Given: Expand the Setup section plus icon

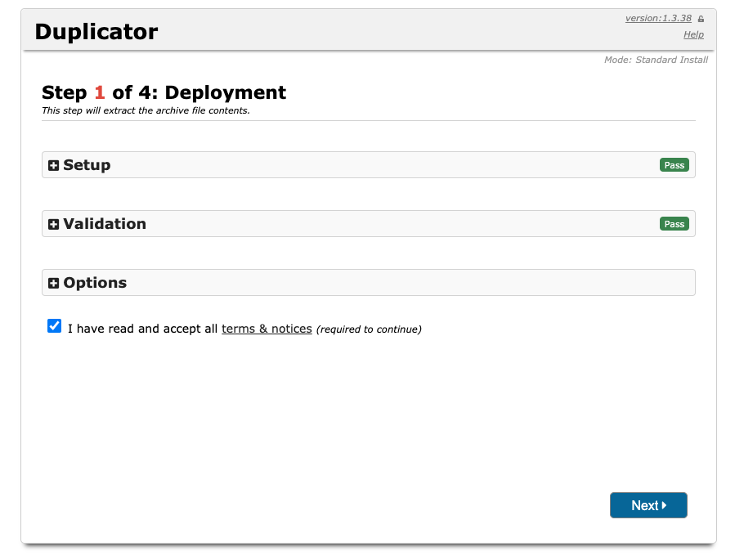Looking at the screenshot, I should 53,165.
